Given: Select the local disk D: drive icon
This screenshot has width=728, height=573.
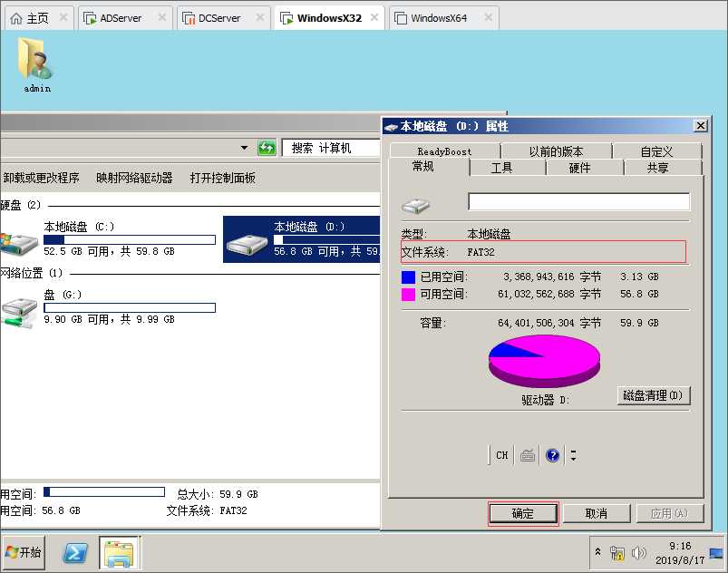Looking at the screenshot, I should [247, 244].
